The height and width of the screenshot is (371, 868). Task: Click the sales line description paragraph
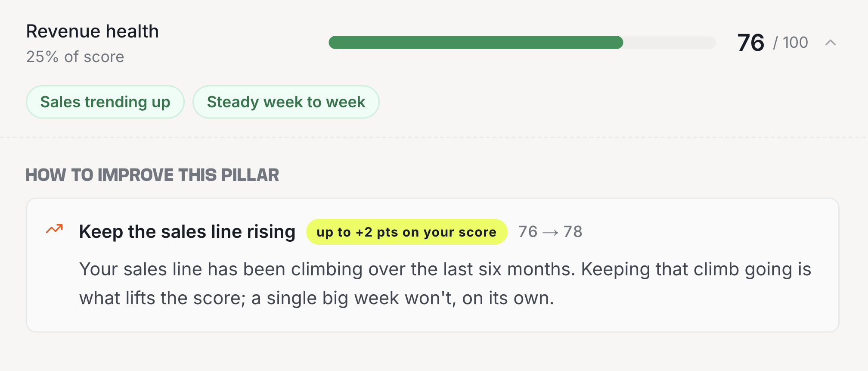click(445, 284)
